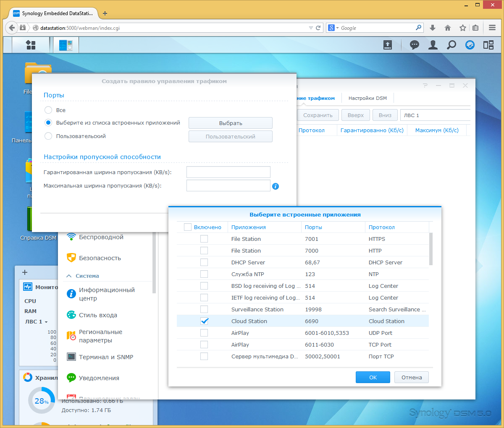Switch to the Настройки DSM tab

[x=367, y=98]
